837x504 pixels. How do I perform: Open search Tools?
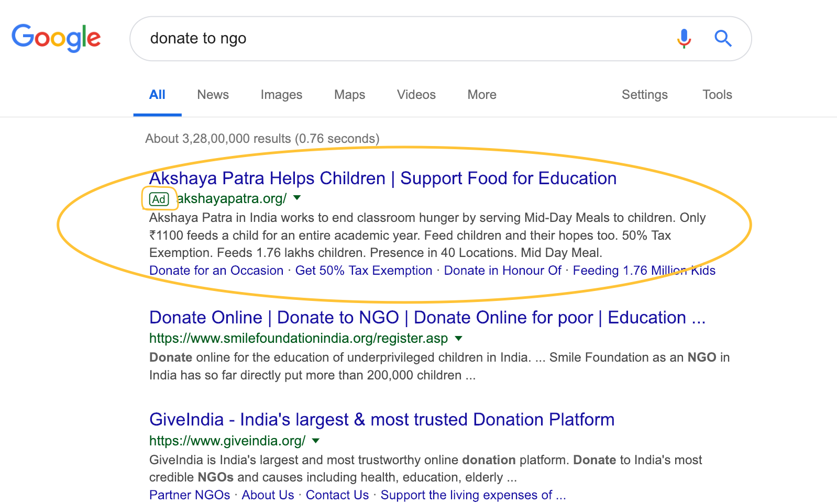(x=717, y=95)
